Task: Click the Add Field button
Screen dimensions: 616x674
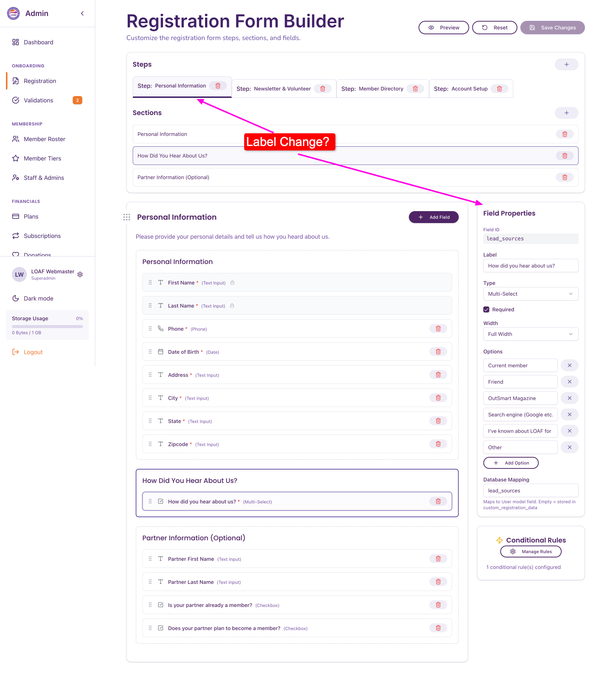Action: (433, 217)
